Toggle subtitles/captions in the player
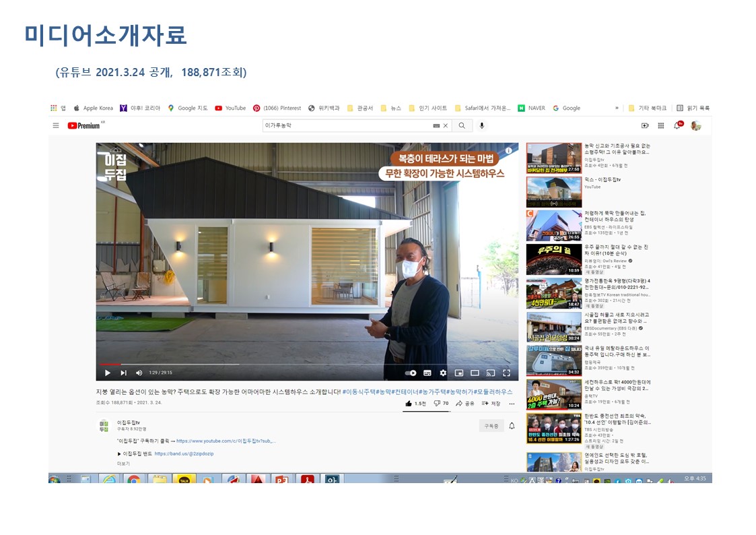This screenshot has height=535, width=756. 427,373
